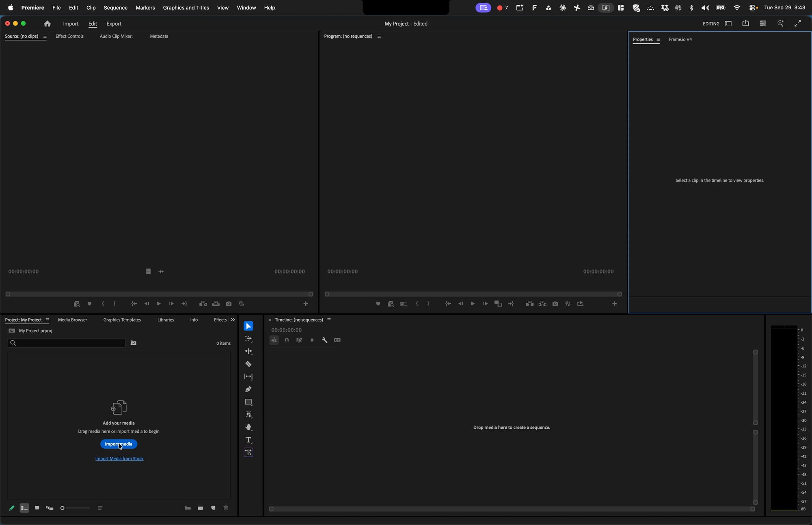
Task: Go to Export workspace
Action: click(114, 24)
